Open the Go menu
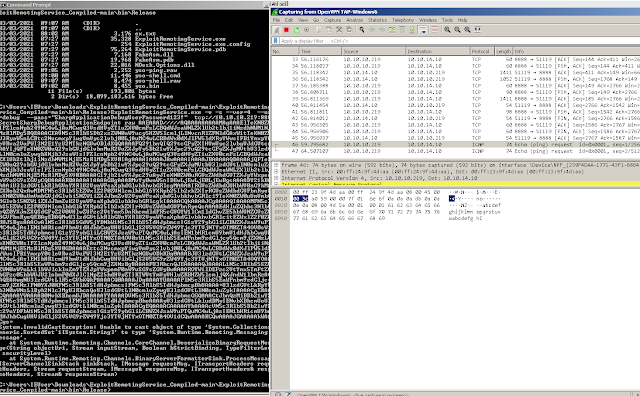This screenshot has height=396, width=640. click(x=316, y=20)
